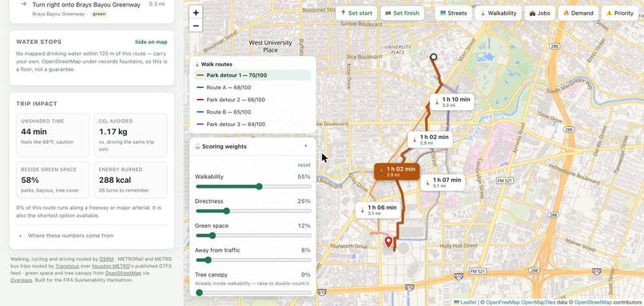Open the OpenStreetMap link in footer text
644x306 pixels.
point(123,273)
